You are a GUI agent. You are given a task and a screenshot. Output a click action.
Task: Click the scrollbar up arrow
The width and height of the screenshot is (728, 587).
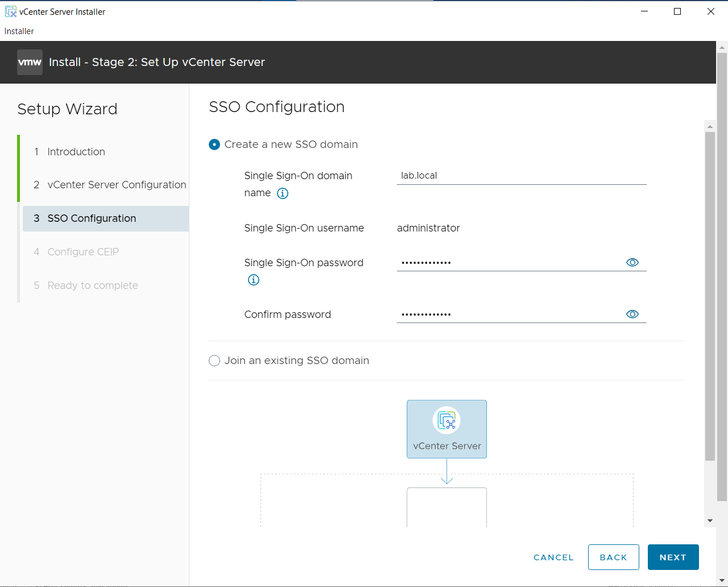[709, 126]
